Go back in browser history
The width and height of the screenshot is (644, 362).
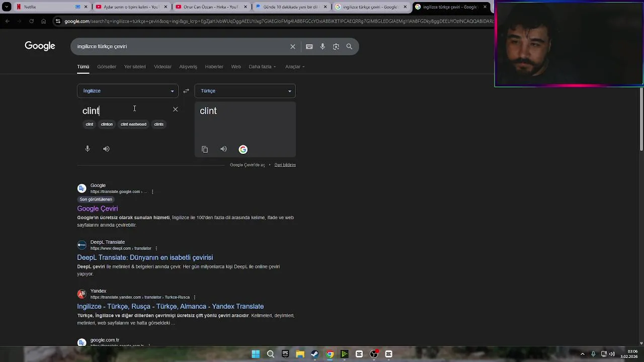pos(7,21)
